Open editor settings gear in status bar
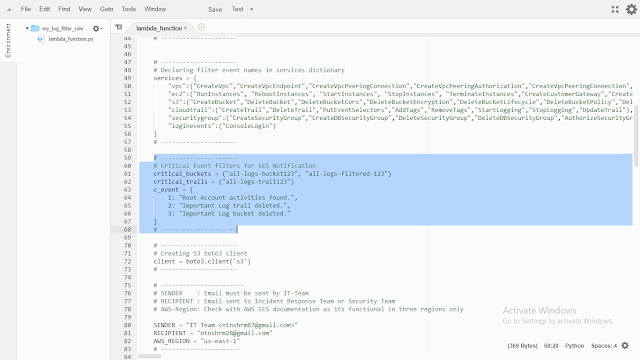 click(625, 346)
